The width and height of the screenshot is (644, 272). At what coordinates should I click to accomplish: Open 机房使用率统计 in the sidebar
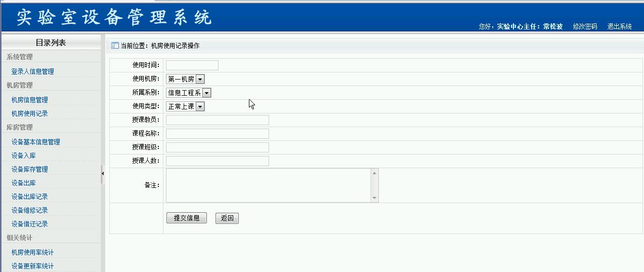(x=32, y=252)
